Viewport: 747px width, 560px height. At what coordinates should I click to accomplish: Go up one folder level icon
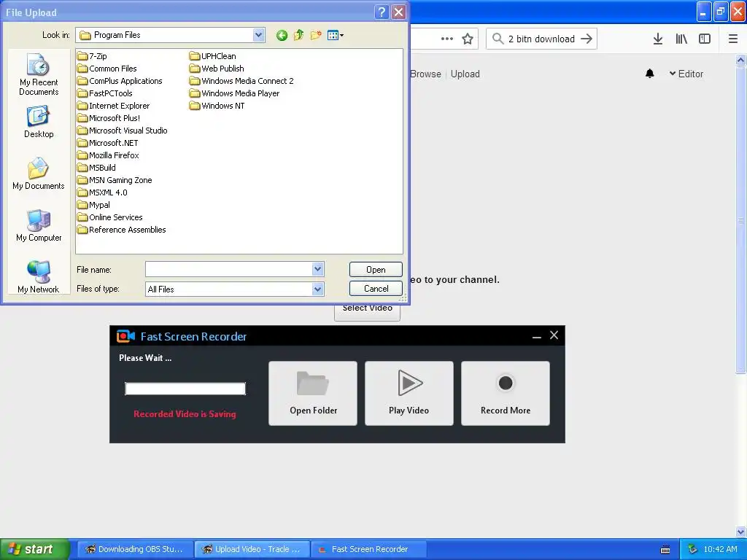click(x=298, y=35)
